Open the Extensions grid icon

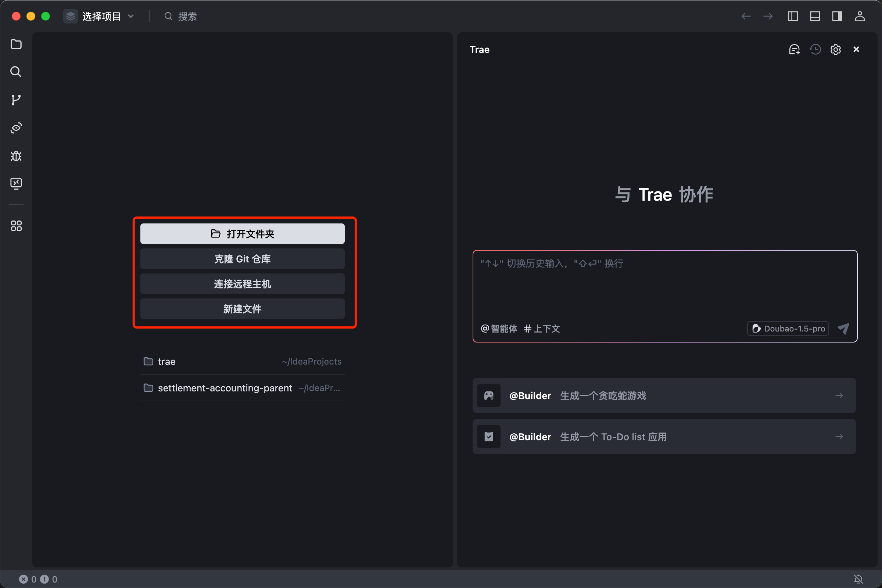[x=16, y=226]
